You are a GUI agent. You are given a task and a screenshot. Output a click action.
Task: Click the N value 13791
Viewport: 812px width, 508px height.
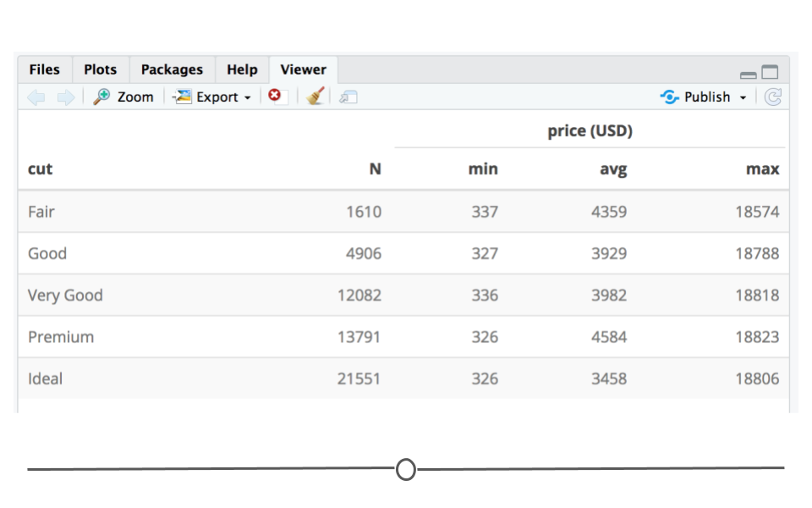[359, 337]
